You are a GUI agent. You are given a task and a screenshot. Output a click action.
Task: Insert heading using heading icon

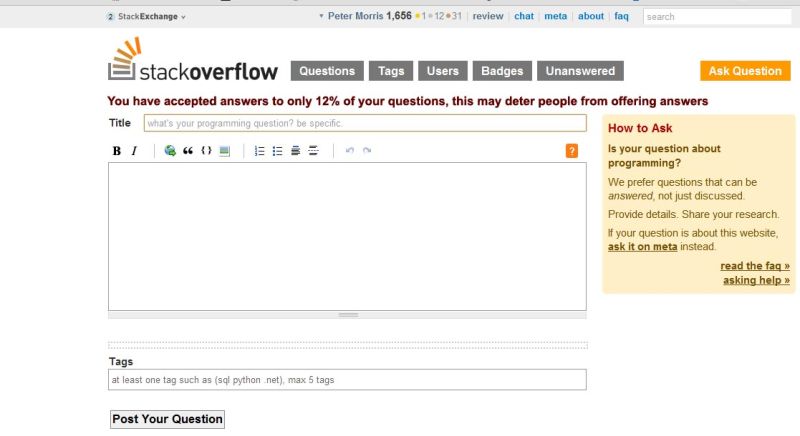[295, 150]
